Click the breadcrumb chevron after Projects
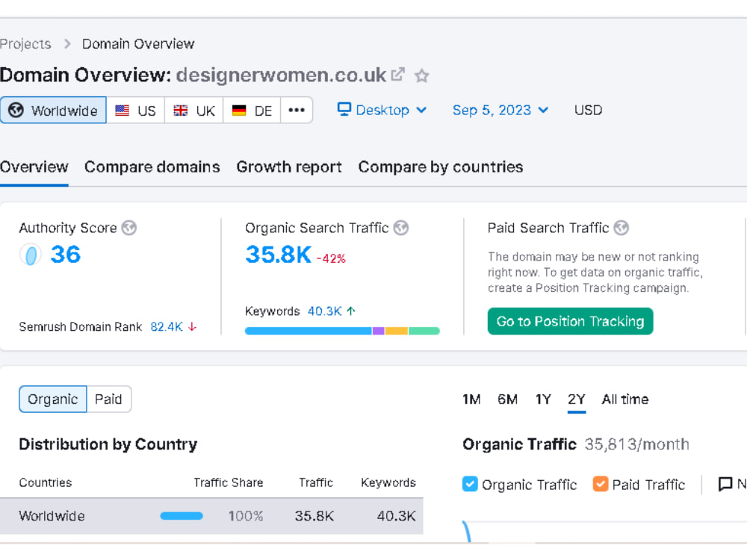This screenshot has height=560, width=747. coord(67,44)
